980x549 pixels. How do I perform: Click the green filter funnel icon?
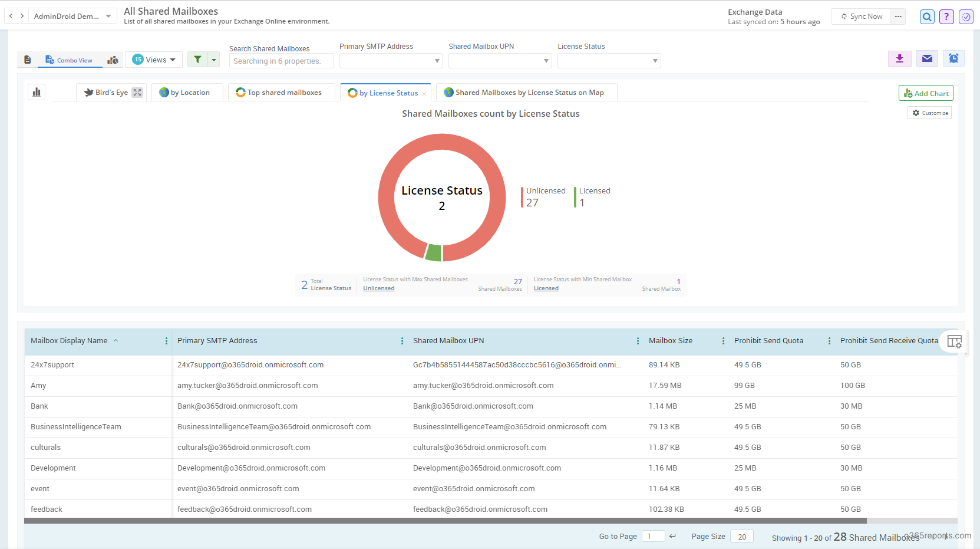197,60
